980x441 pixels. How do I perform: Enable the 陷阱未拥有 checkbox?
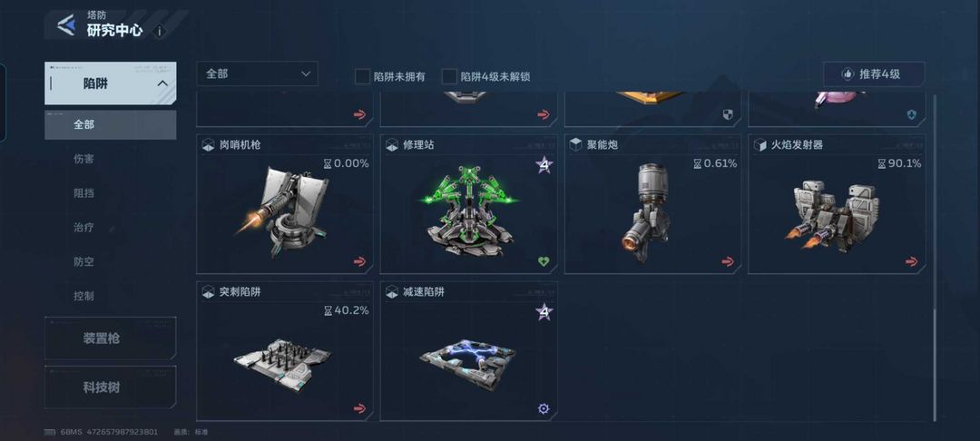362,76
